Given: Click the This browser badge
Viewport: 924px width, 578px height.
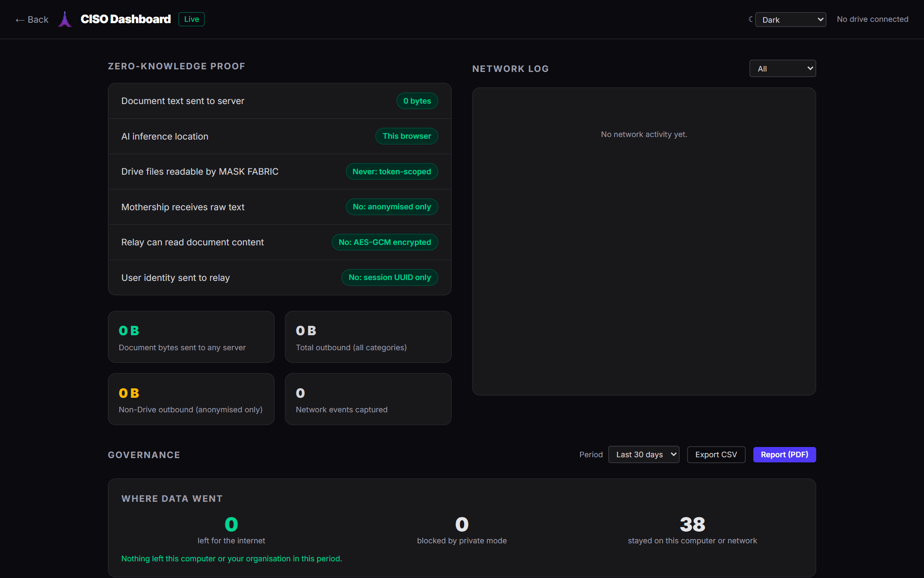Looking at the screenshot, I should click(406, 136).
